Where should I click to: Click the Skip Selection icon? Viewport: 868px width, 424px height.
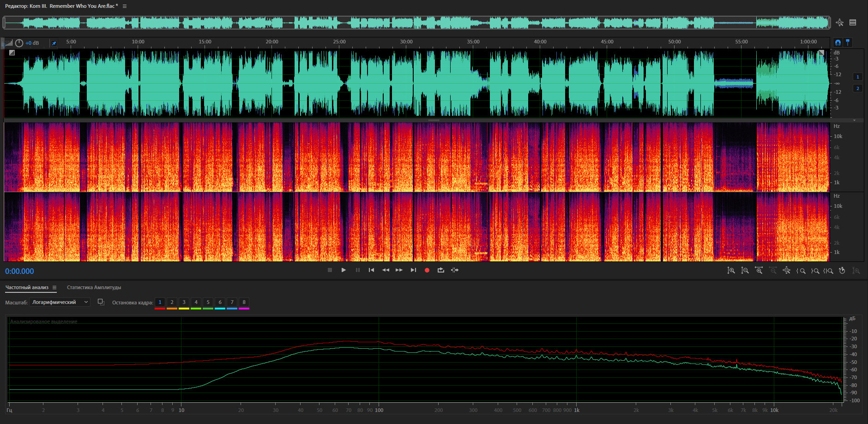(455, 270)
